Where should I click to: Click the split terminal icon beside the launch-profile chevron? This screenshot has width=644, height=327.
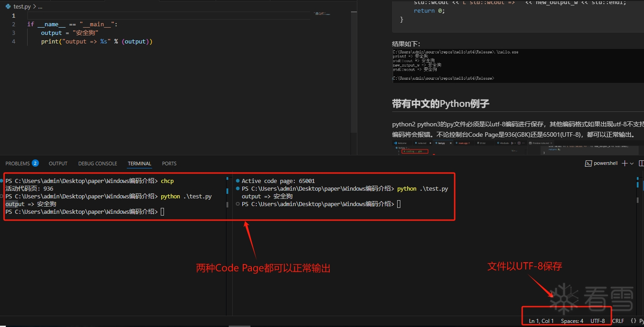tap(641, 163)
